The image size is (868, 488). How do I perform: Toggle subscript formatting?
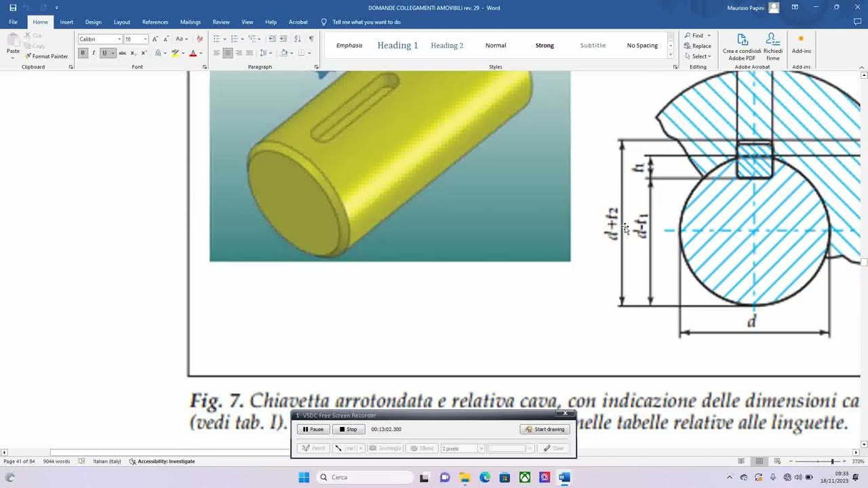click(134, 53)
